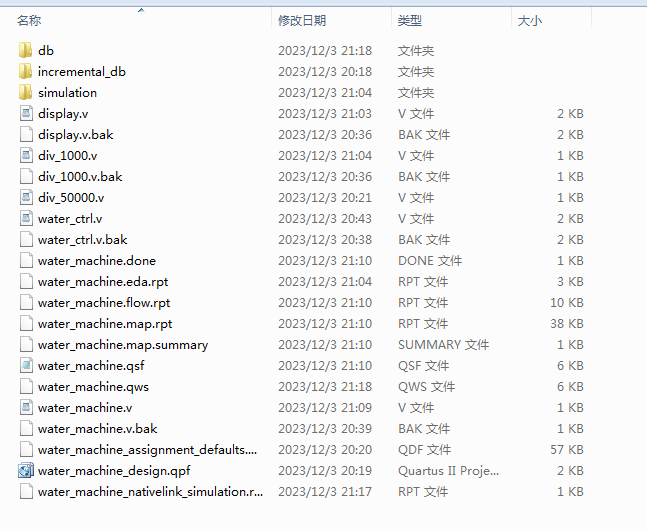This screenshot has width=647, height=531.
Task: Select the file name display.v
Action: point(63,113)
